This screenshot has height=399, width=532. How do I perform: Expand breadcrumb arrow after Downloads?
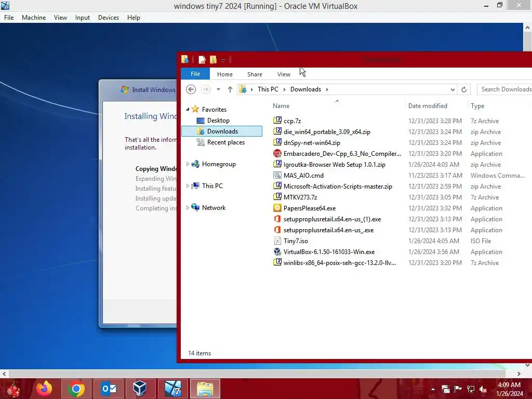tap(327, 89)
